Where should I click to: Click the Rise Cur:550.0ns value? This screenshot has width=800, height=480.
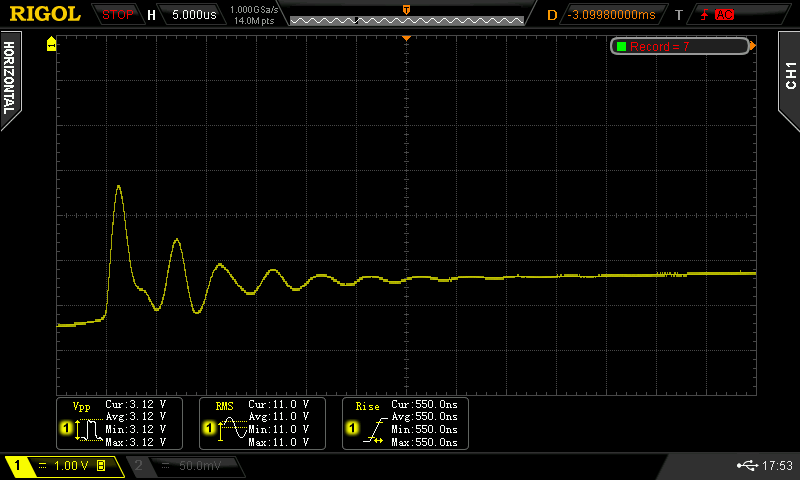(424, 404)
